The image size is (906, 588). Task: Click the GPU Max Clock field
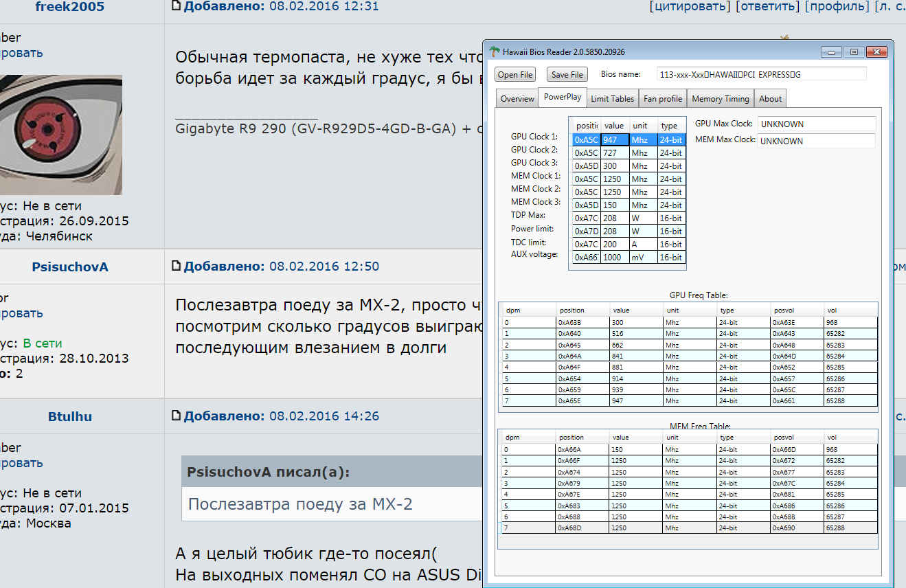click(x=816, y=124)
